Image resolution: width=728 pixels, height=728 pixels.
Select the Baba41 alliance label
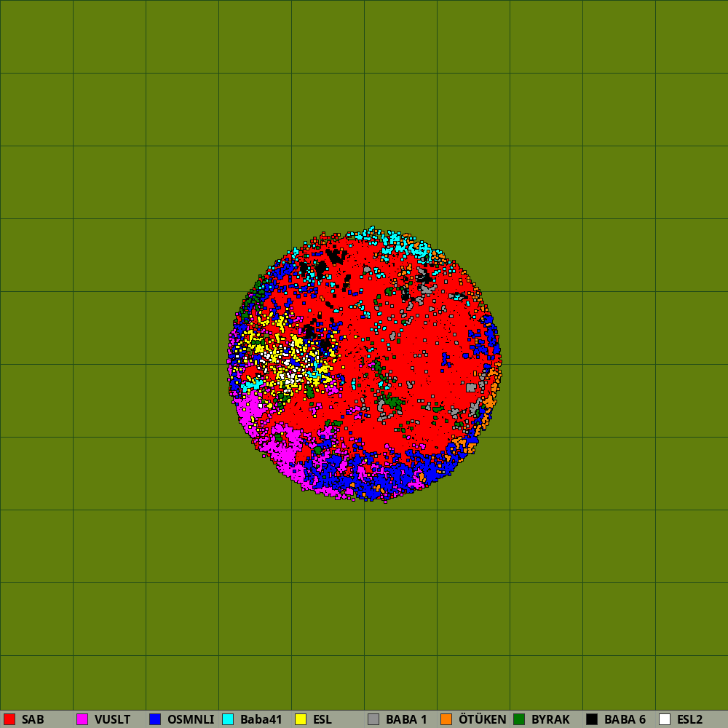click(261, 720)
